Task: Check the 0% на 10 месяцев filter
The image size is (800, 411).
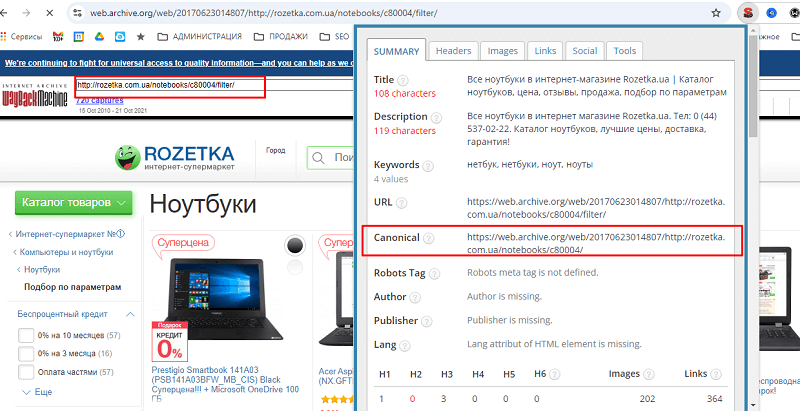Action: pyautogui.click(x=26, y=336)
